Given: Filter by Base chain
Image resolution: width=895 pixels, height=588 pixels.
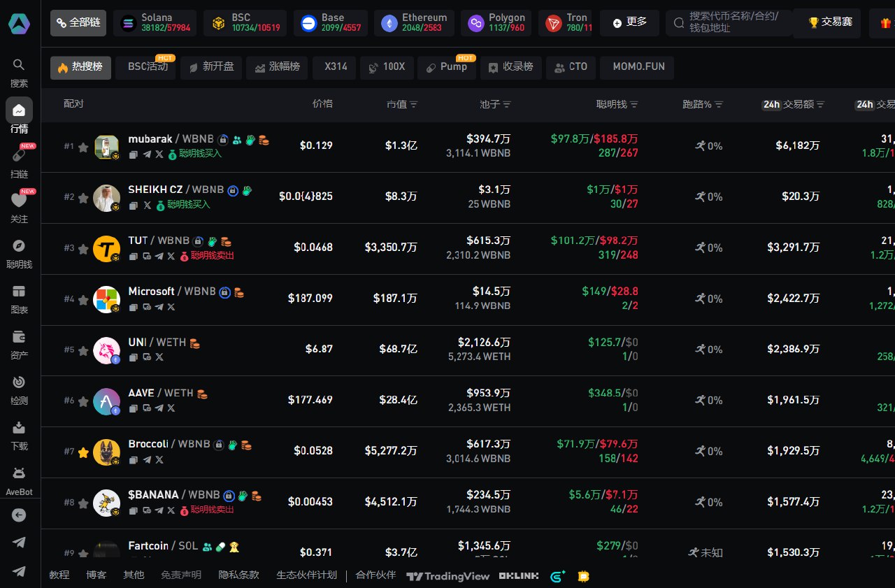Looking at the screenshot, I should click(x=330, y=23).
